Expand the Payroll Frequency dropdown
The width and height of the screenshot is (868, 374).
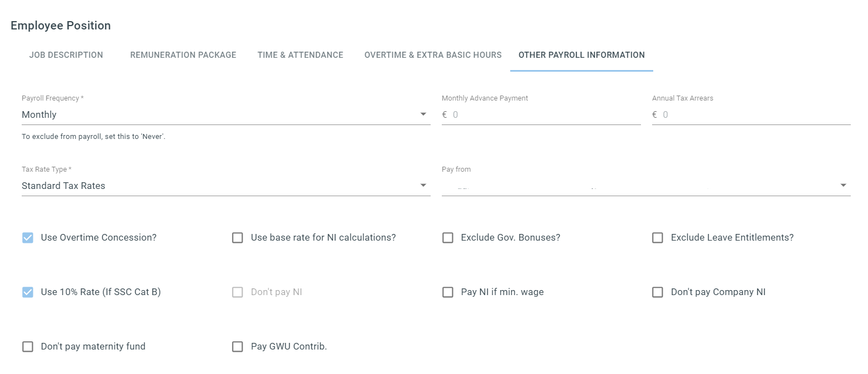click(x=226, y=114)
